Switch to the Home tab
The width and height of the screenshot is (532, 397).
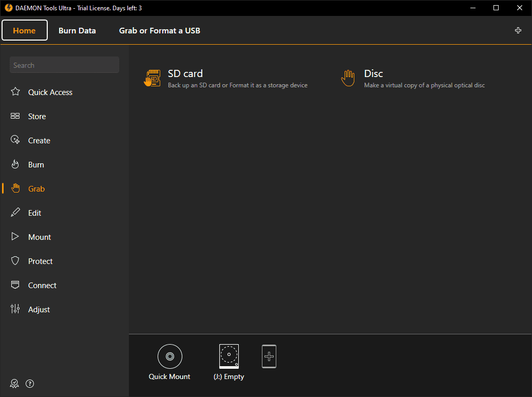click(25, 30)
